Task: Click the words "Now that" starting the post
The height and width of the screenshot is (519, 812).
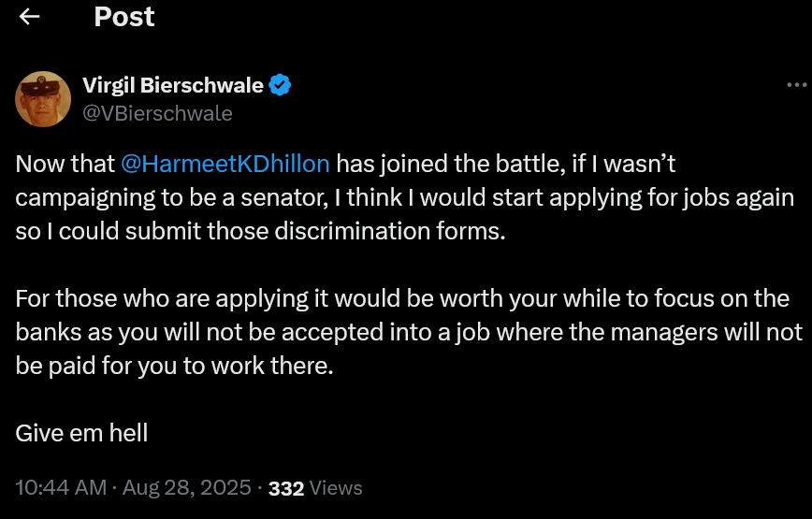Action: point(65,164)
